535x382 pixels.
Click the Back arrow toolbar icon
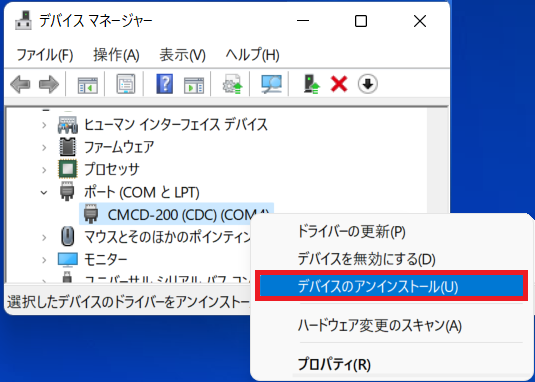coord(20,84)
